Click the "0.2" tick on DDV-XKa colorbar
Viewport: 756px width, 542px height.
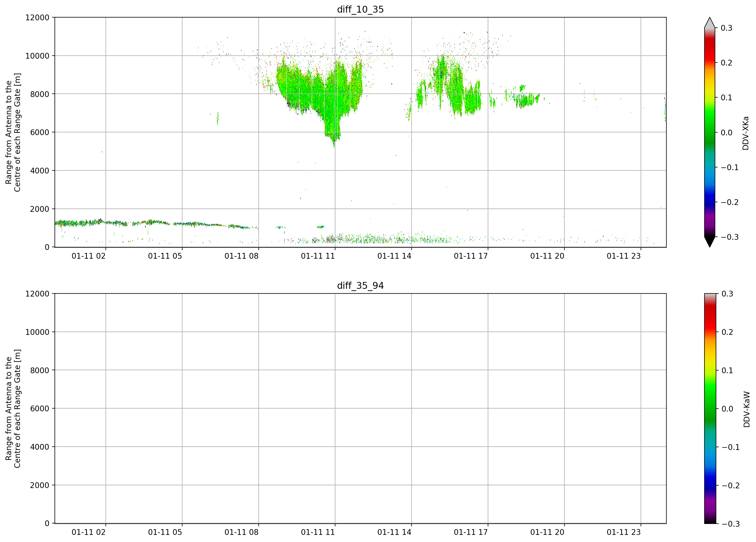pos(726,63)
